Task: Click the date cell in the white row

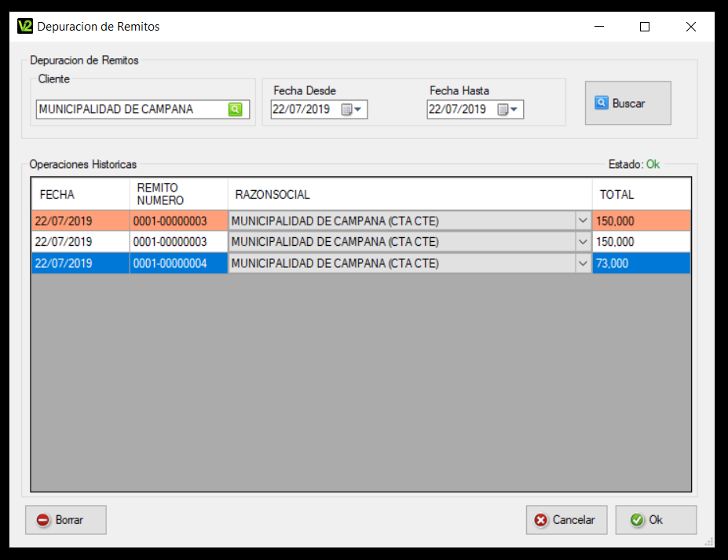Action: click(x=80, y=241)
